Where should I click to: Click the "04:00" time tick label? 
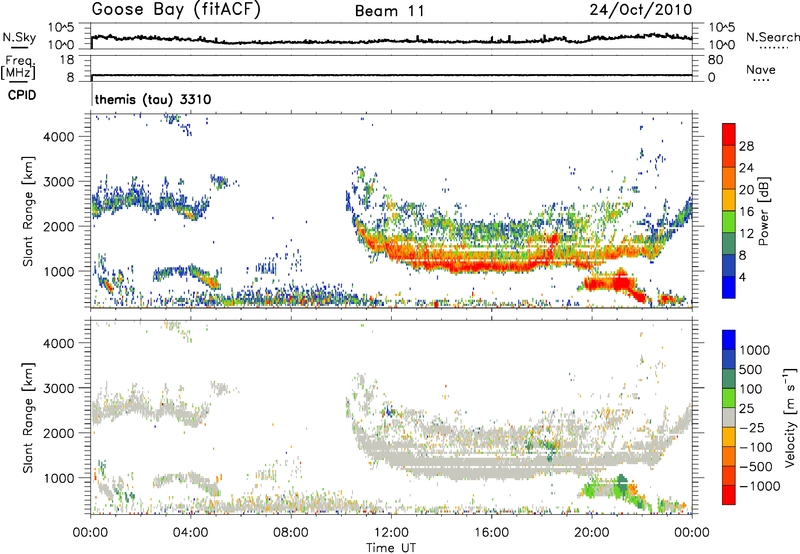[191, 533]
